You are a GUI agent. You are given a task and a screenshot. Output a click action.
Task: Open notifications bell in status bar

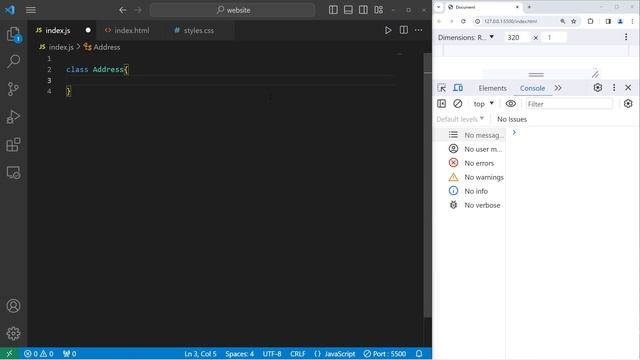[x=419, y=353]
